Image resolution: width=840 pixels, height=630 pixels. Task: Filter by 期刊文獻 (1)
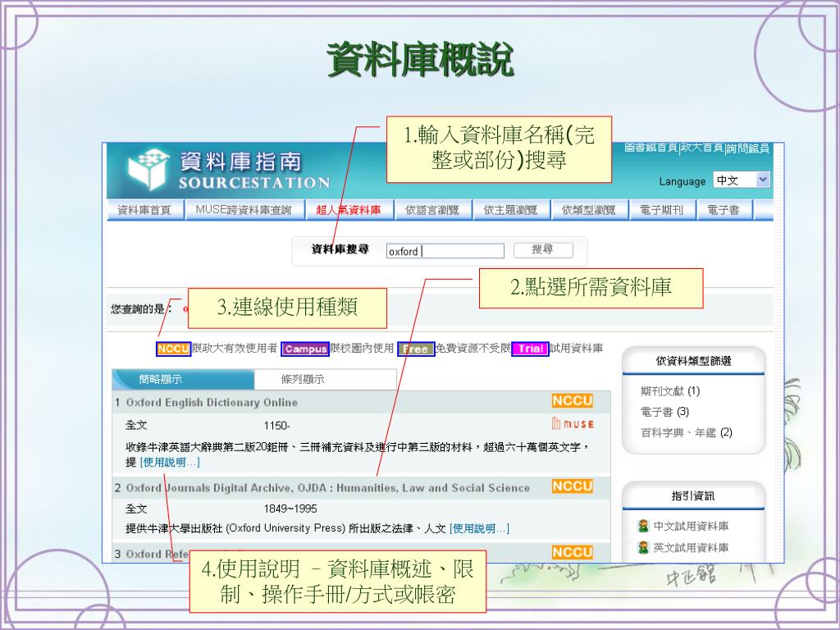click(x=670, y=391)
